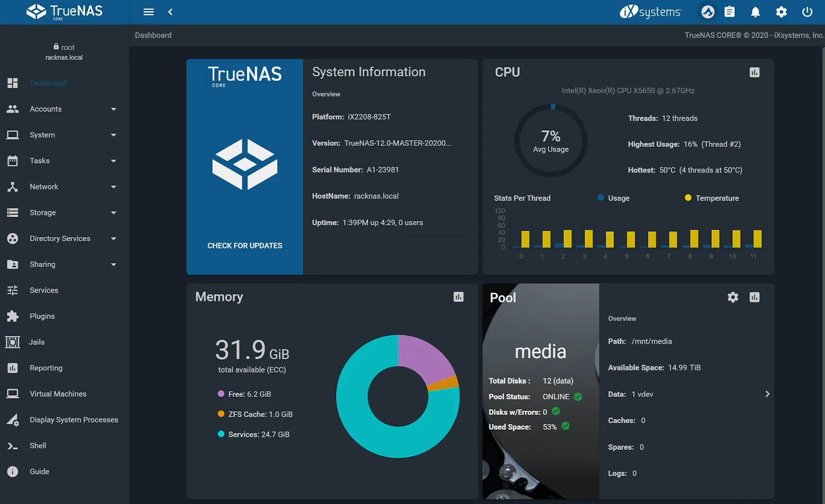
Task: Open Pool reports chart icon
Action: click(754, 297)
